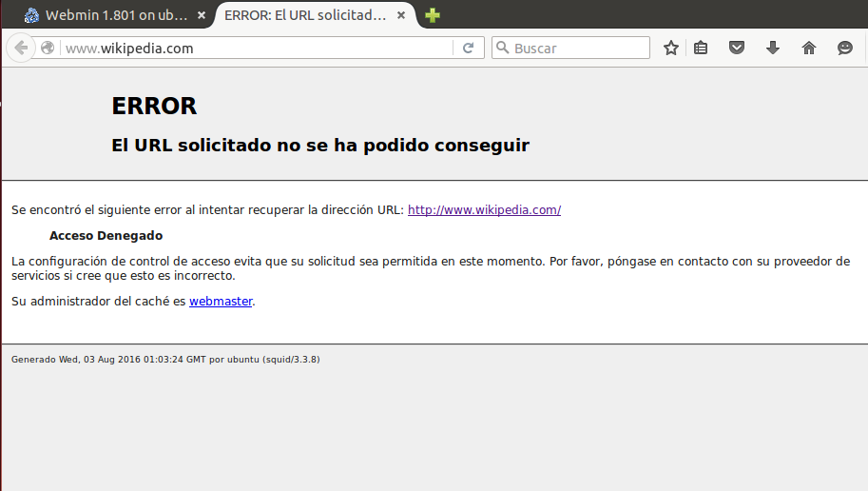Click 'El URL solicitado no se ha podido conseguir'
This screenshot has height=491, width=868.
click(x=320, y=146)
